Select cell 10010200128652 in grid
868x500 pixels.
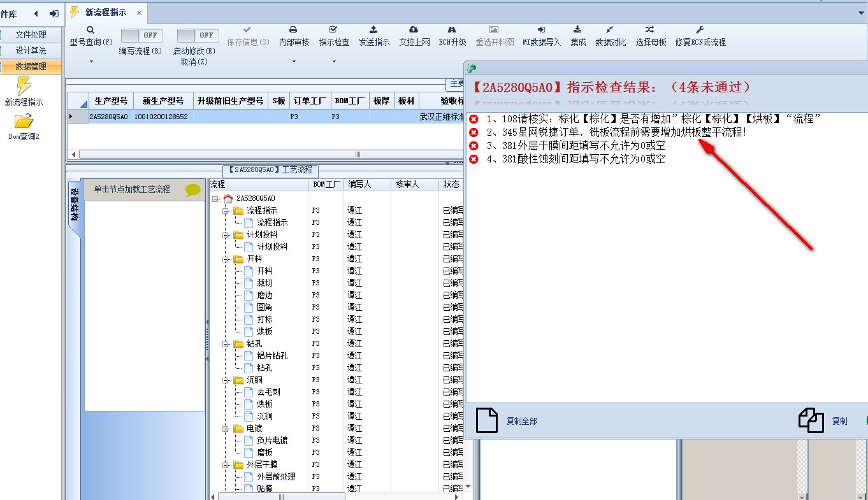tap(163, 117)
